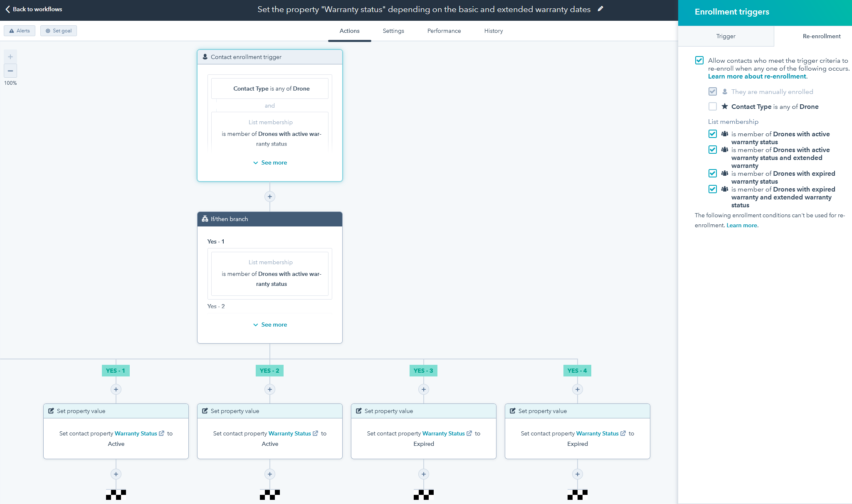The image size is (852, 504).
Task: Click the plus icon under YES - 1 branch
Action: (x=116, y=389)
